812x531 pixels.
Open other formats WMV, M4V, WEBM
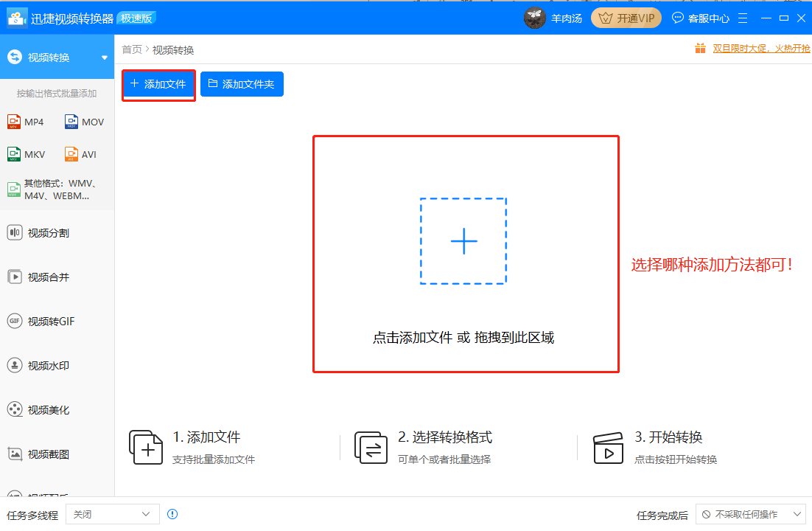tap(52, 190)
